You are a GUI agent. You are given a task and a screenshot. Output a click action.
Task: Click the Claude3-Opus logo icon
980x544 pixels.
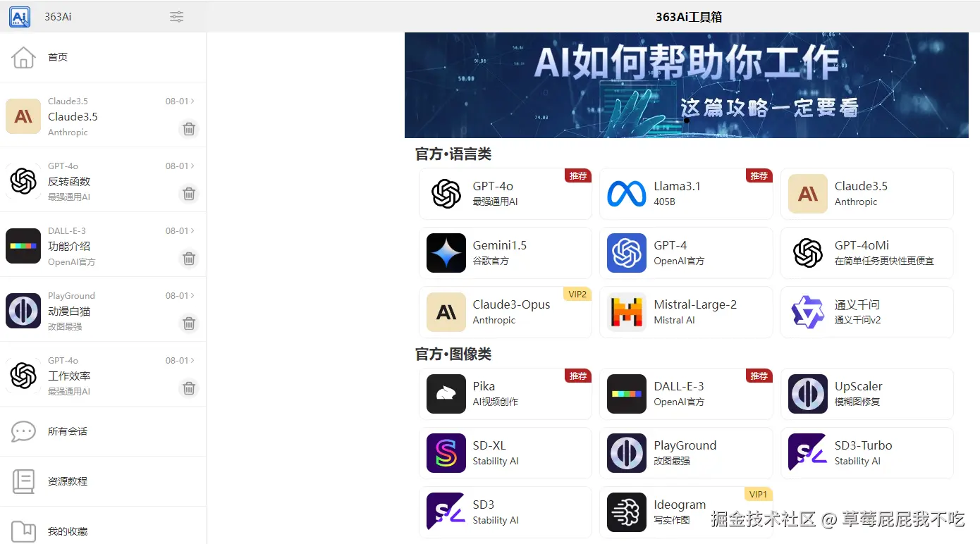[446, 312]
